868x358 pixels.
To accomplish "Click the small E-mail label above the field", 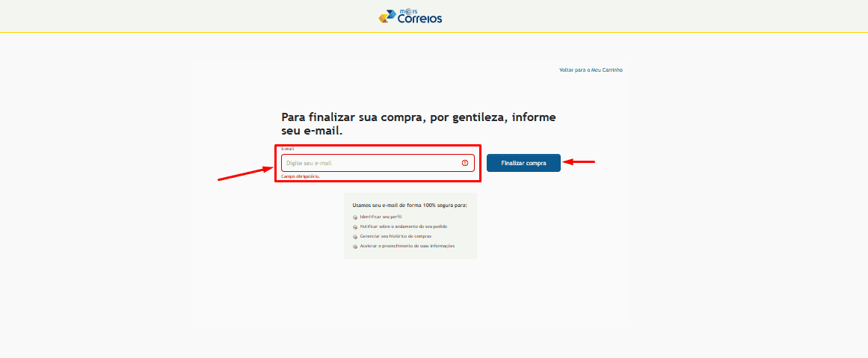I will coord(288,149).
